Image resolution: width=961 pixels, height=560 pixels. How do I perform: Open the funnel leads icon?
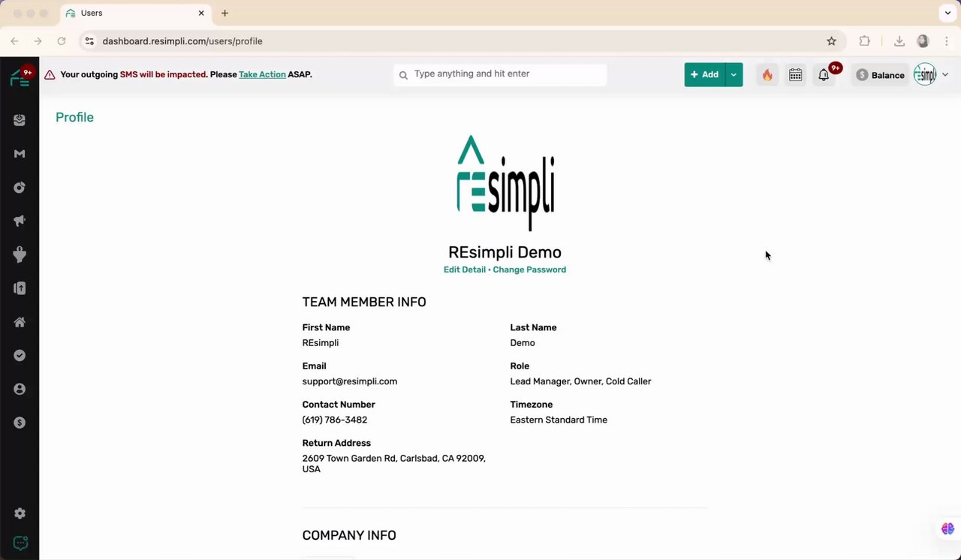click(20, 254)
